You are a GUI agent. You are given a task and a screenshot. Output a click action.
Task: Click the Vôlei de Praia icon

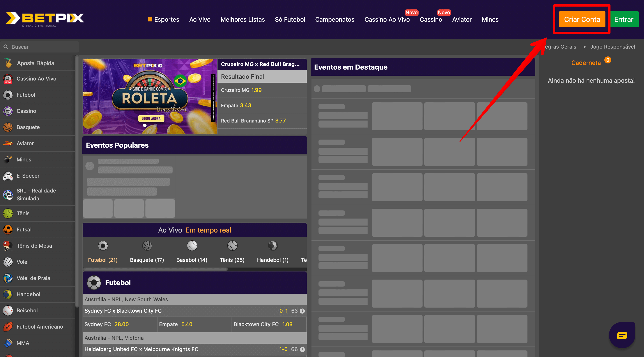[x=8, y=278]
